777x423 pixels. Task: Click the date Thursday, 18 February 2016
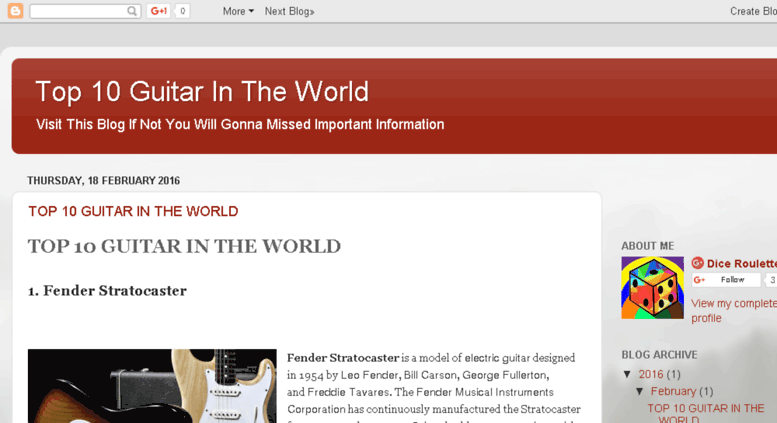[103, 180]
